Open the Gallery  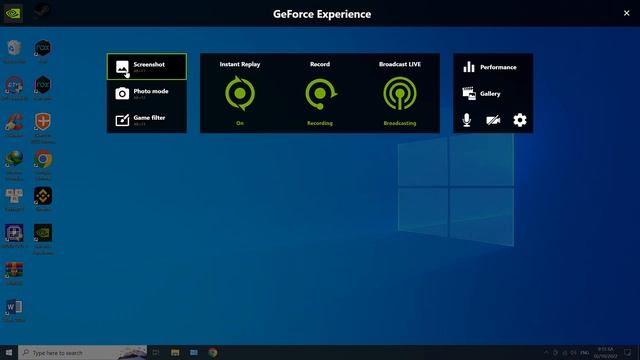coord(493,93)
